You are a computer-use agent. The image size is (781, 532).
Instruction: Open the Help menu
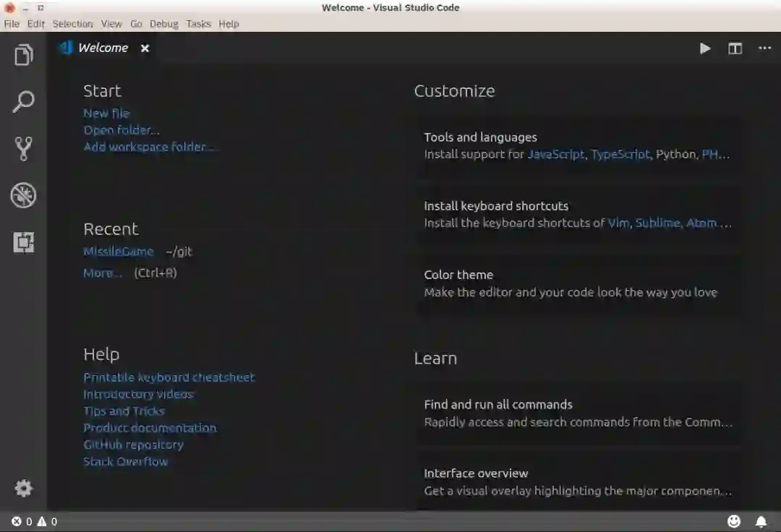click(229, 24)
